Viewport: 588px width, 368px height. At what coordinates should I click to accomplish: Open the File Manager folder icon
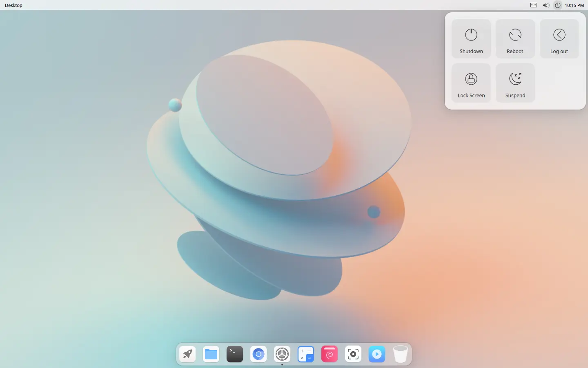pyautogui.click(x=211, y=354)
